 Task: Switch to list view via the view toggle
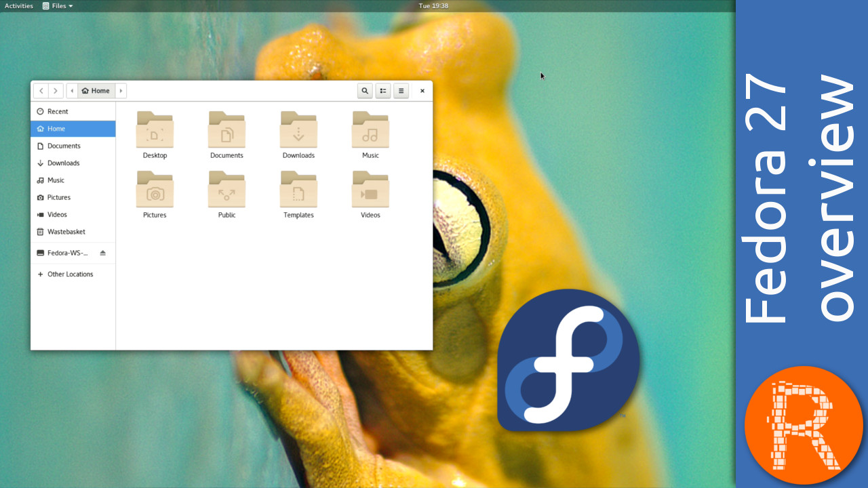(383, 91)
